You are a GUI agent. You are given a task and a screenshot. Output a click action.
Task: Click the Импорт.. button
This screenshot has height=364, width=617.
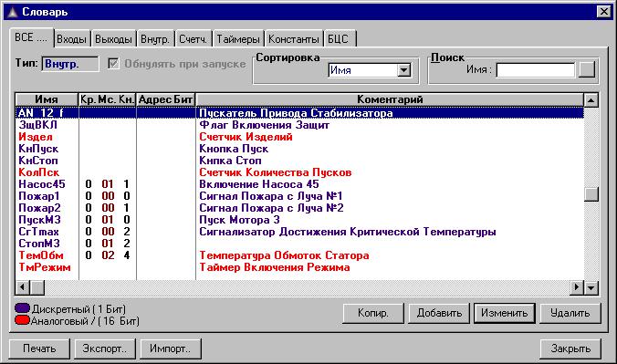click(x=171, y=348)
